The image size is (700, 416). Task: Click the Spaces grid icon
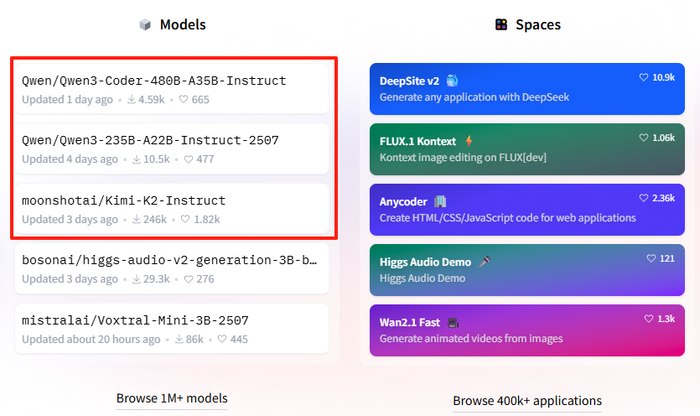(x=501, y=25)
